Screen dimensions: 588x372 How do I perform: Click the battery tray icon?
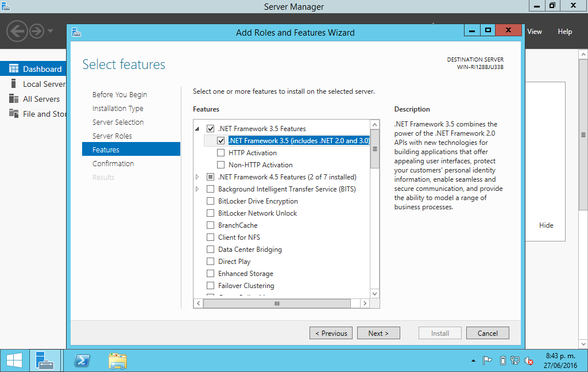click(503, 361)
